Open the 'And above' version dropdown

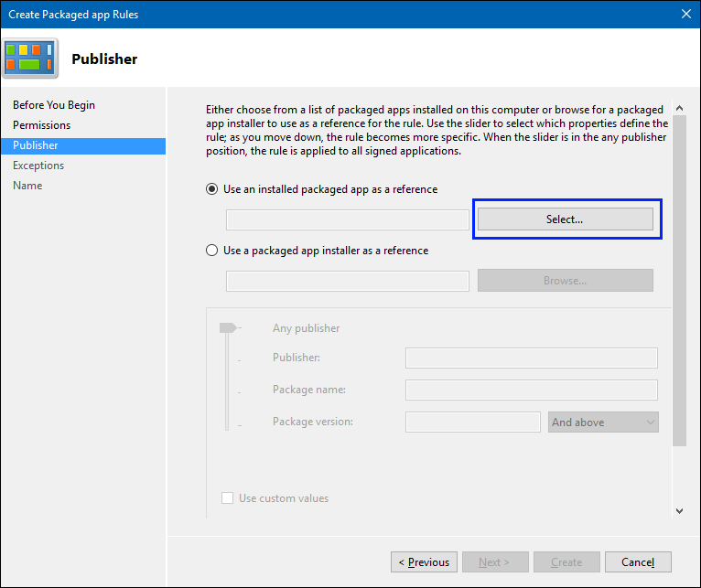pos(604,422)
